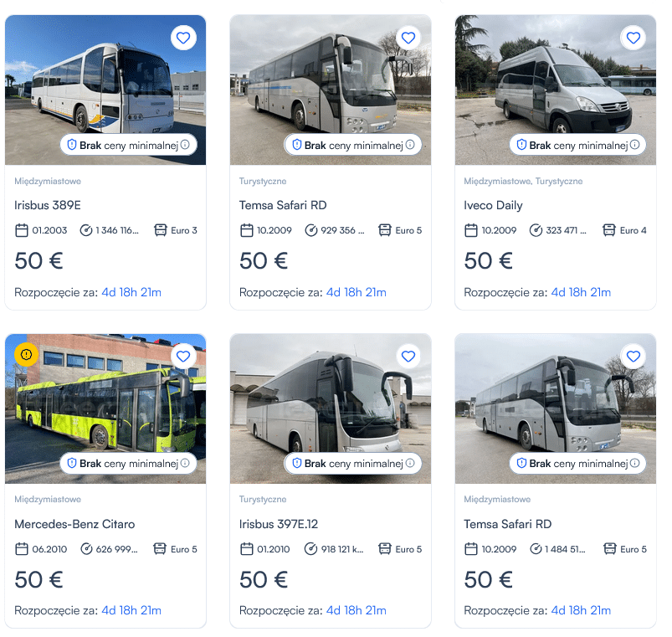Open the Irisbus 397E.12 listing title
This screenshot has height=637, width=672.
pyautogui.click(x=279, y=524)
